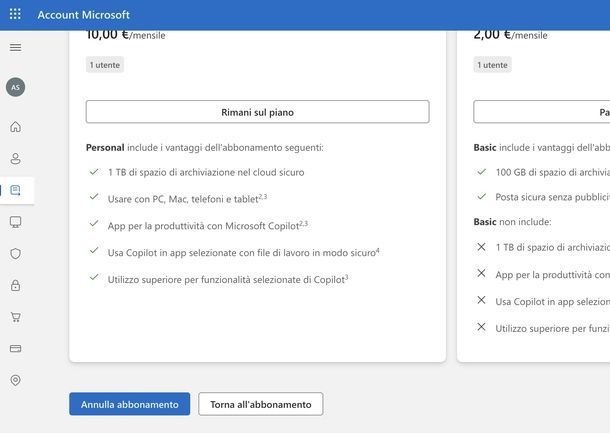Go to the Home sidebar icon

click(16, 127)
